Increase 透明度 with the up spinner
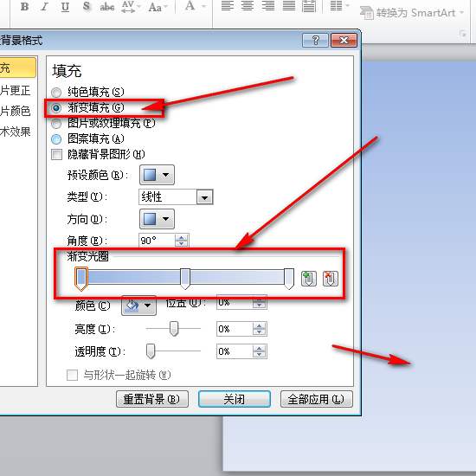Screen dimensions: 476x476 (259, 349)
